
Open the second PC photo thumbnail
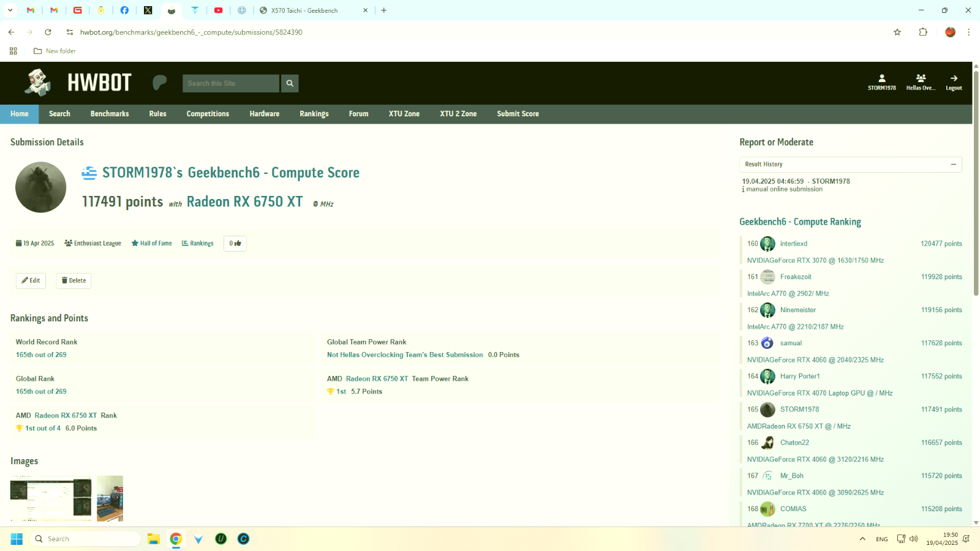(x=110, y=498)
